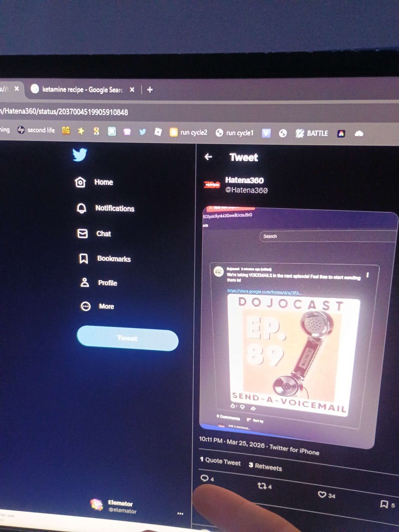Open Chat via the envelope icon
Viewport: 399px width, 532px height.
pos(82,234)
